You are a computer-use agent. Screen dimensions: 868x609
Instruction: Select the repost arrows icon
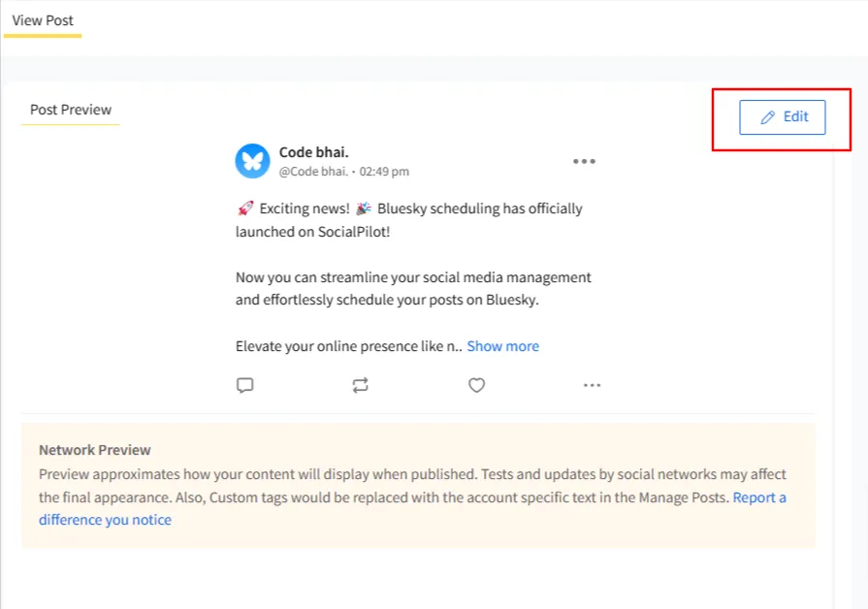point(360,385)
